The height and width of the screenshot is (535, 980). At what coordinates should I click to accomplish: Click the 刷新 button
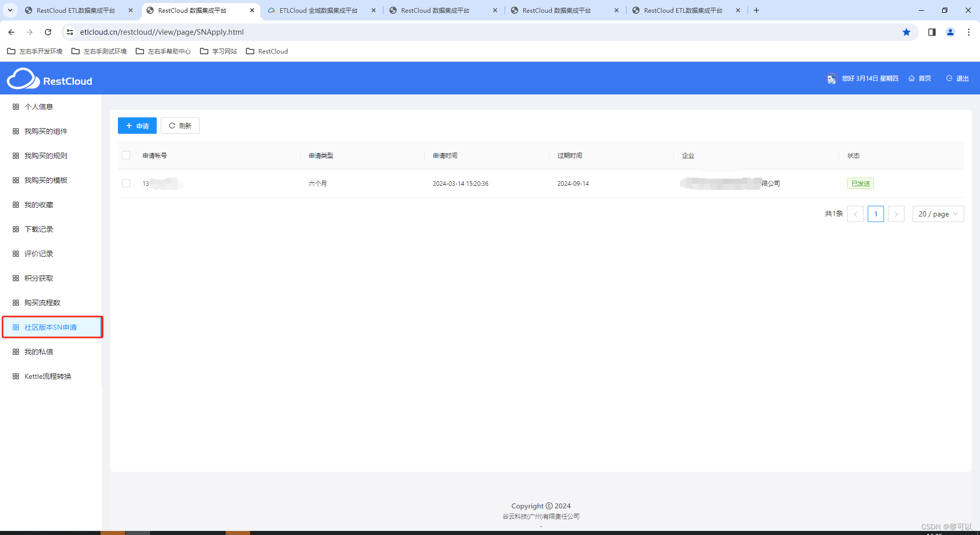tap(180, 126)
